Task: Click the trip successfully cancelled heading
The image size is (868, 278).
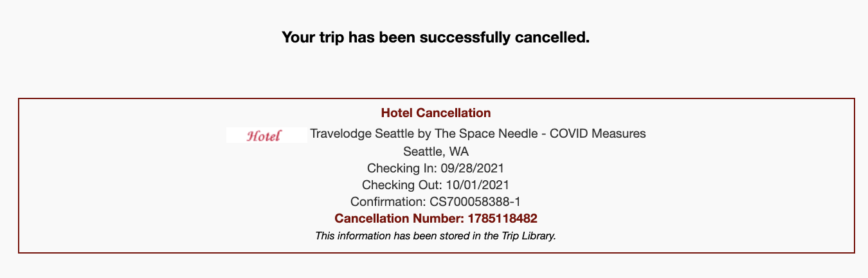Action: tap(435, 37)
